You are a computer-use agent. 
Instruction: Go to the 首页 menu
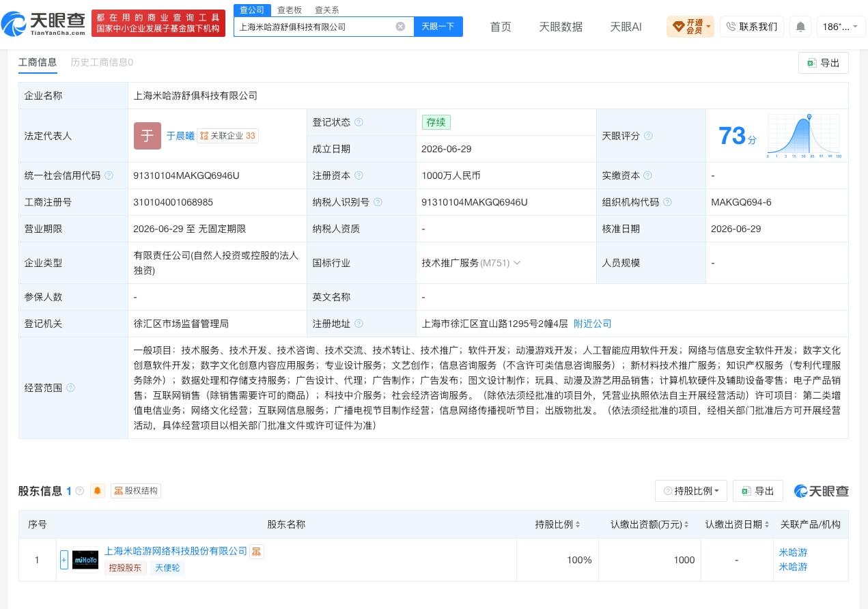click(x=501, y=27)
